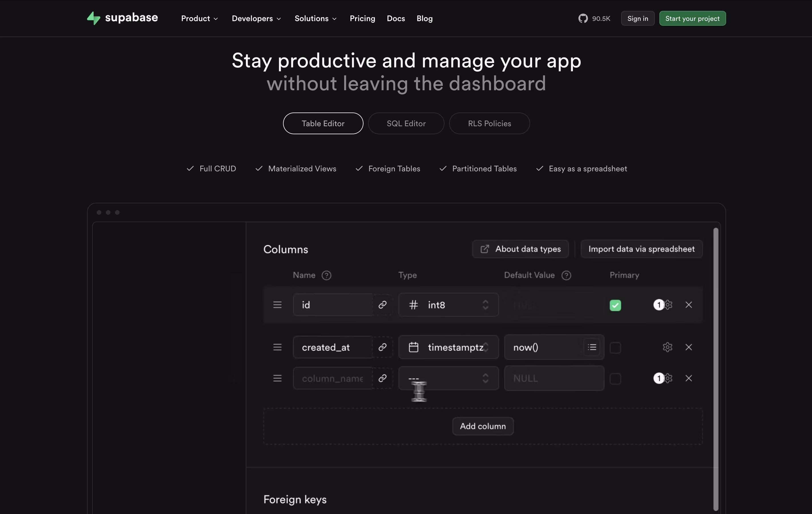Image resolution: width=812 pixels, height=514 pixels.
Task: Click the Add column button
Action: [x=482, y=426]
